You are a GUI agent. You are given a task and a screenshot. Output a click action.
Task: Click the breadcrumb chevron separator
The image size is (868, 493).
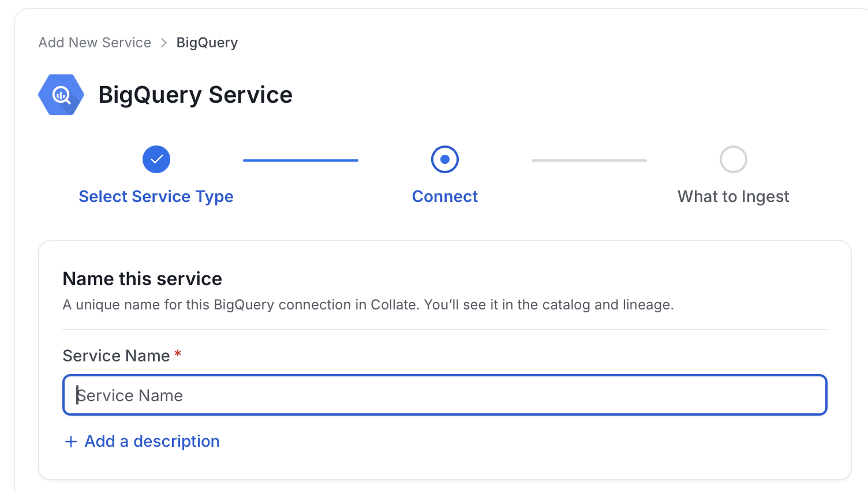tap(164, 43)
